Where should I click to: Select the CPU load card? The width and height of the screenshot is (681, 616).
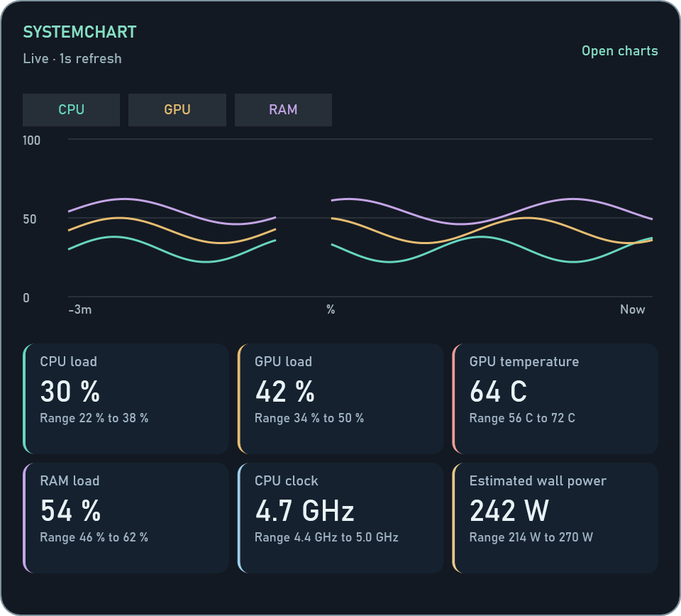click(126, 399)
